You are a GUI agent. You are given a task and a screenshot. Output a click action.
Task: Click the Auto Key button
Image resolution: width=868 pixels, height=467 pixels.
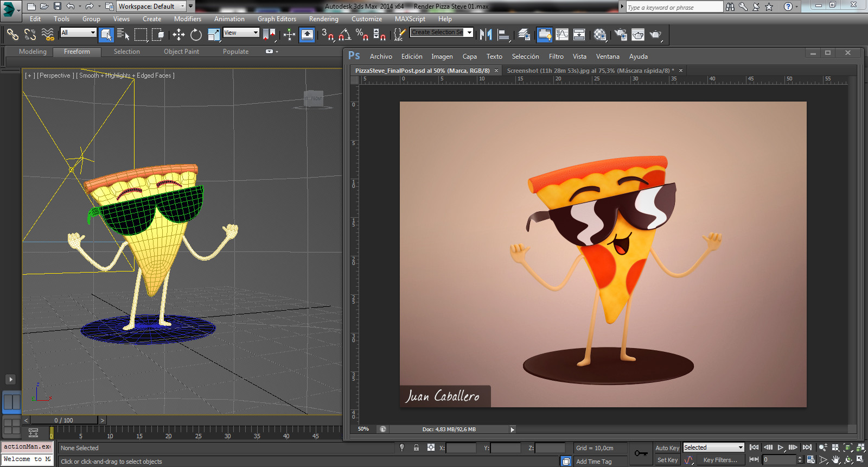pos(667,448)
